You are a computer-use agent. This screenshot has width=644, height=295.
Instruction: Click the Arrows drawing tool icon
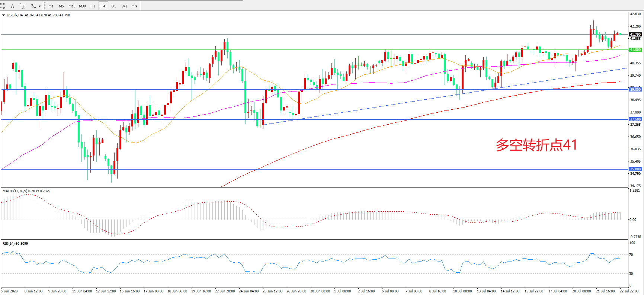point(33,6)
